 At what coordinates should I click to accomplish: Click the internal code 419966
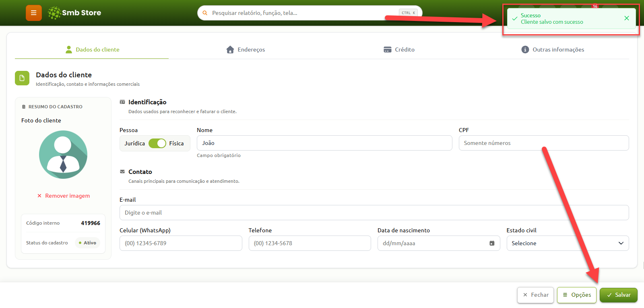pos(91,223)
